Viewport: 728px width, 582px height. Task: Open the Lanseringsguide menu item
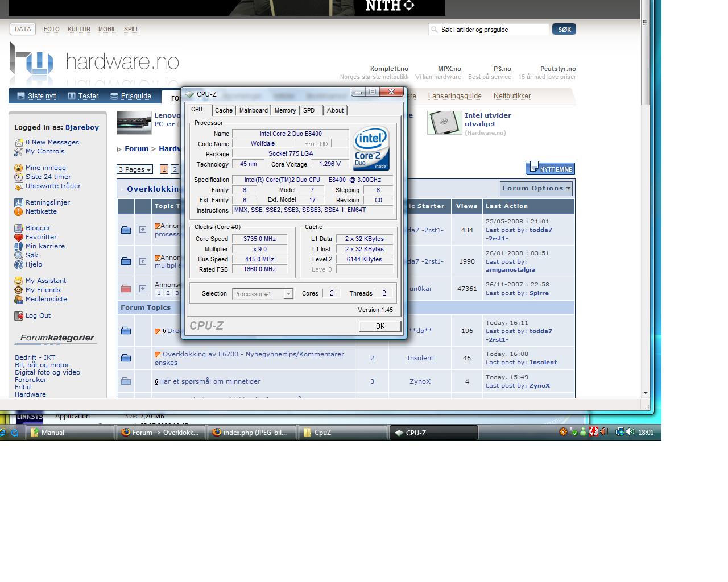(x=454, y=96)
